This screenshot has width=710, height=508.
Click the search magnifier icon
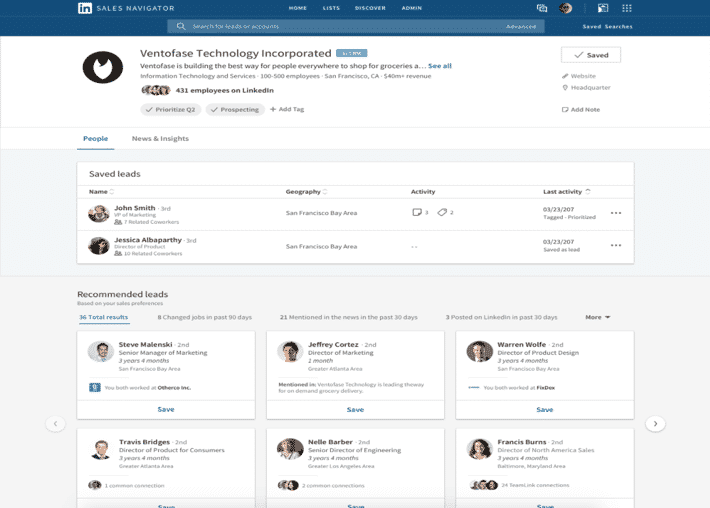(181, 26)
